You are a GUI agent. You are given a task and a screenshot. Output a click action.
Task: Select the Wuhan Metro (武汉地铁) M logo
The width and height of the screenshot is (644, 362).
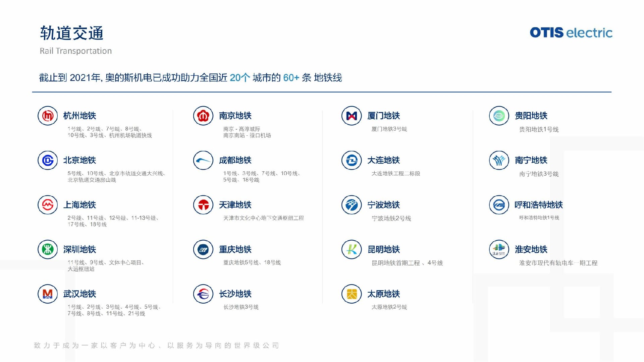48,294
